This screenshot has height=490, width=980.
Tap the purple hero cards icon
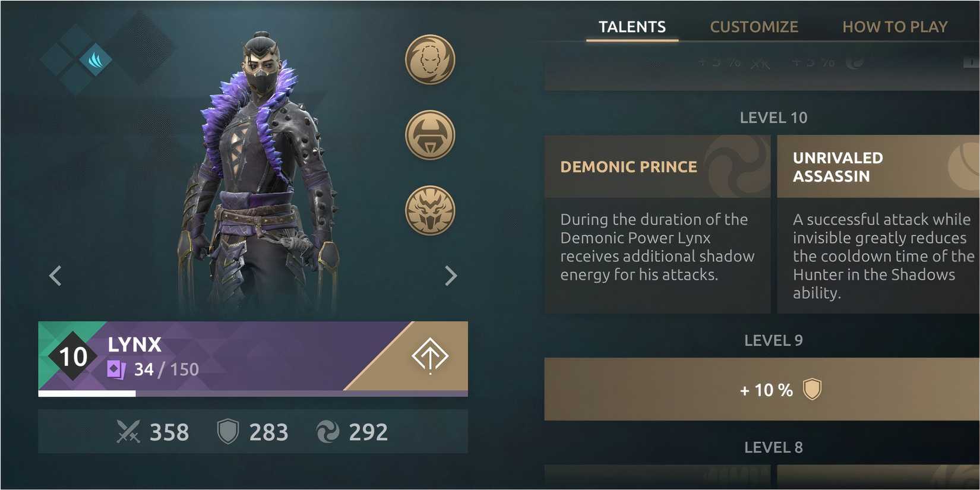pos(116,369)
